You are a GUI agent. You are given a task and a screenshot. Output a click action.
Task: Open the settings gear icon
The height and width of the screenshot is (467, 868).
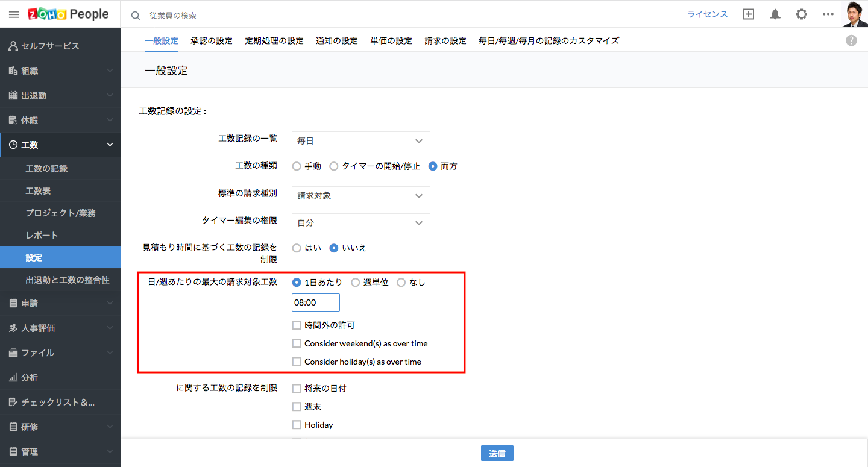tap(802, 14)
